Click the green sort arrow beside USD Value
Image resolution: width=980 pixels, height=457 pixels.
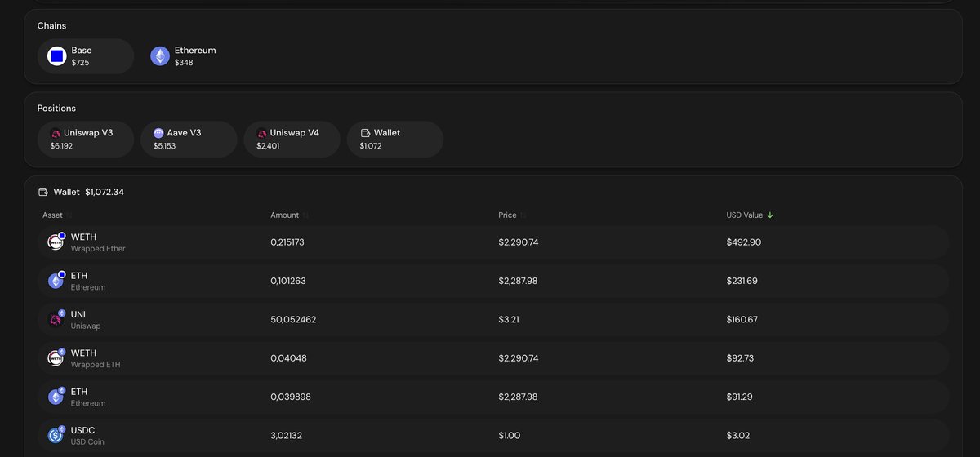point(770,215)
